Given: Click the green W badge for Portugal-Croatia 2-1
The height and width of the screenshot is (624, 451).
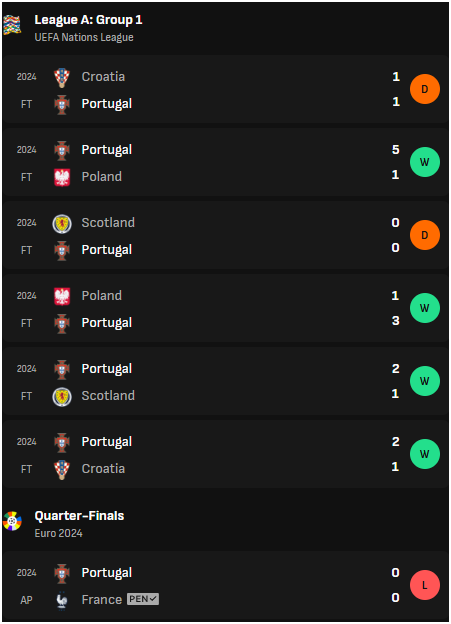Looking at the screenshot, I should pos(425,454).
